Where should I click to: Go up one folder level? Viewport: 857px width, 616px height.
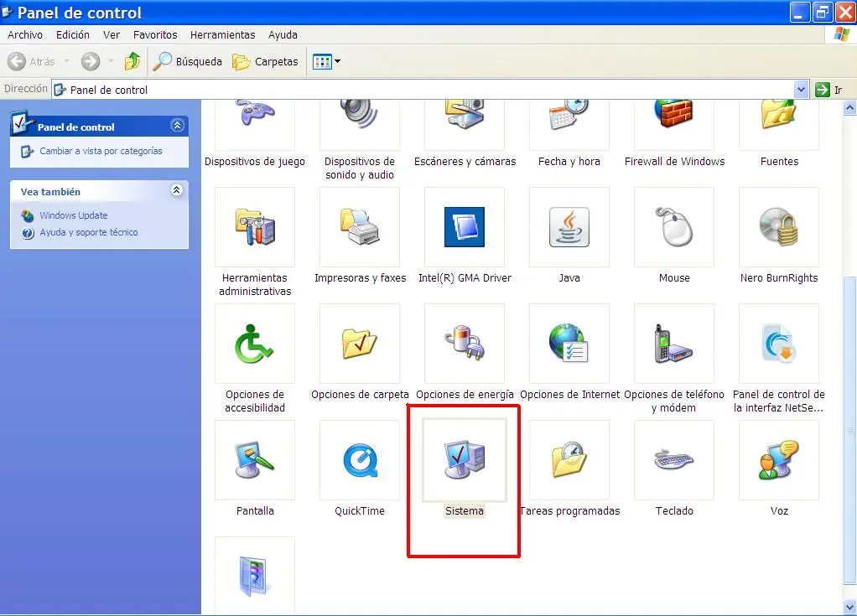(132, 61)
